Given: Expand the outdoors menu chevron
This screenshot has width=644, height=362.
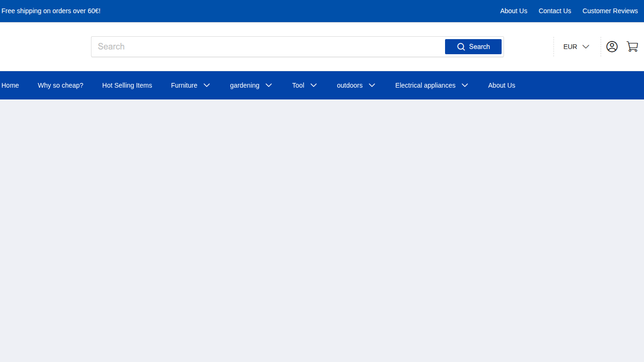Looking at the screenshot, I should [372, 85].
